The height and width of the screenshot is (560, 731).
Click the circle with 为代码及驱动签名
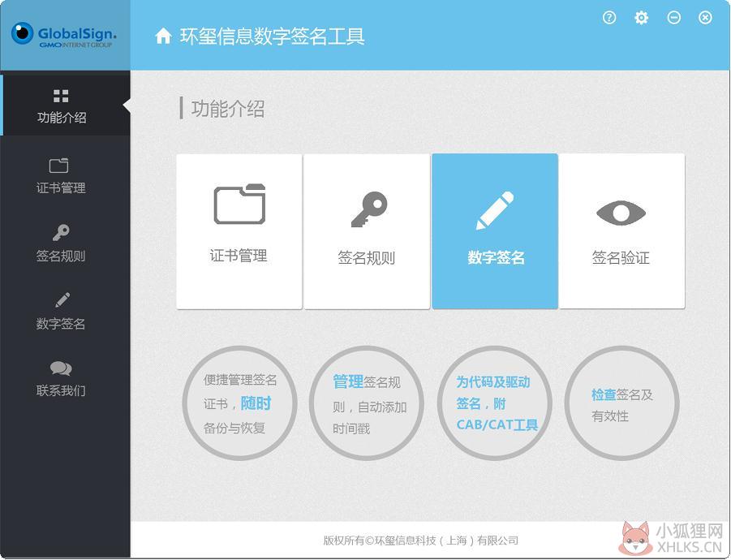495,403
